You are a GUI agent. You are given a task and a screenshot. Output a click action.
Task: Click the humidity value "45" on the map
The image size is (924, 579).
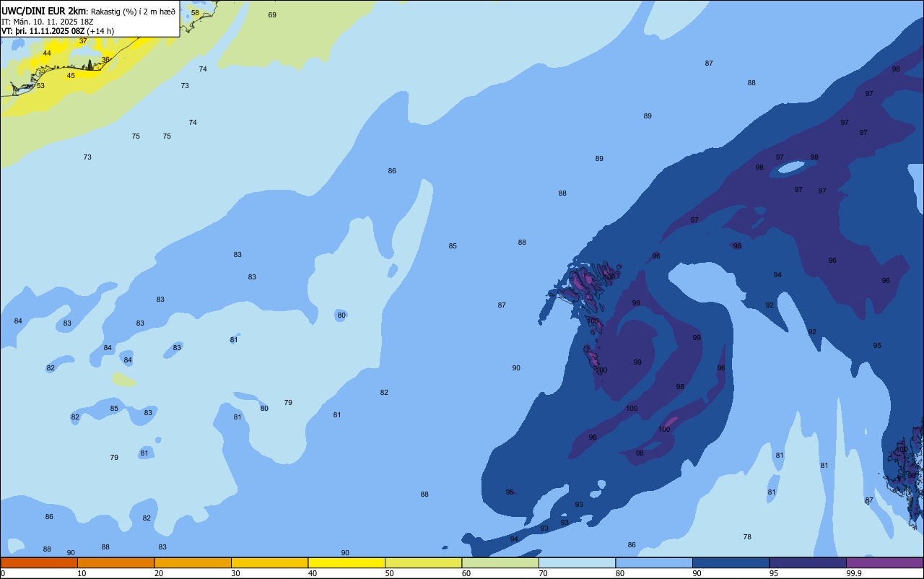click(x=71, y=76)
